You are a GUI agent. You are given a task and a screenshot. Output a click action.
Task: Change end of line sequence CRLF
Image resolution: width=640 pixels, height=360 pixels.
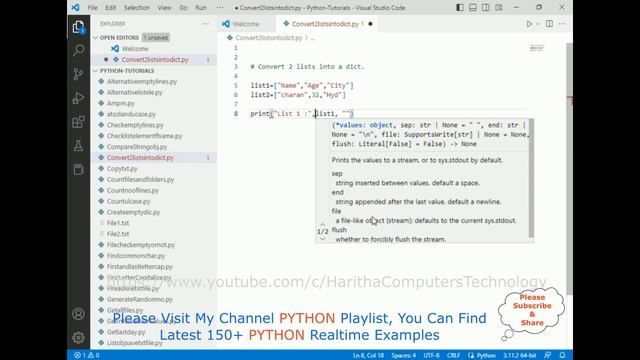[453, 355]
